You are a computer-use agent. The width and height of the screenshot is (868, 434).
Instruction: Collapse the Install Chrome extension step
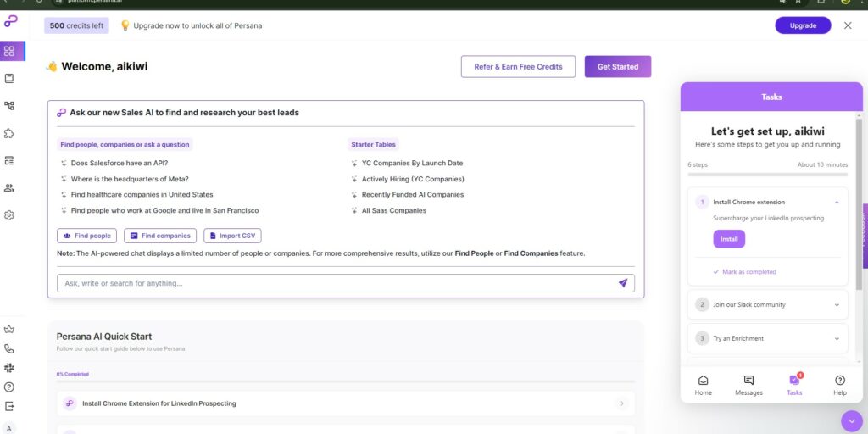point(837,203)
